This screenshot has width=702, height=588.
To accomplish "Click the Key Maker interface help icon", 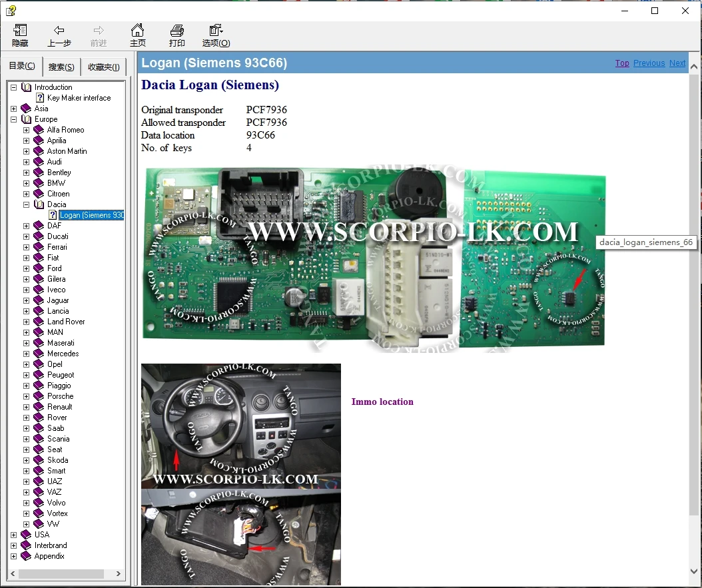I will [x=40, y=98].
